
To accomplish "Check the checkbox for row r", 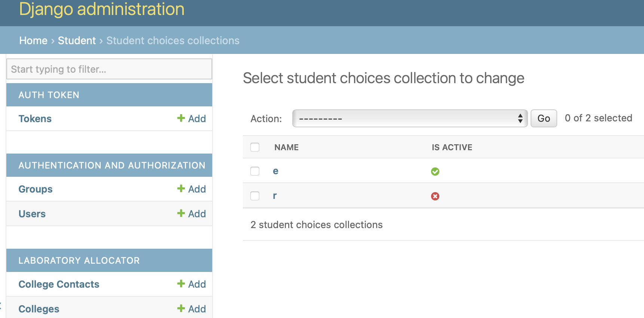I will [255, 196].
